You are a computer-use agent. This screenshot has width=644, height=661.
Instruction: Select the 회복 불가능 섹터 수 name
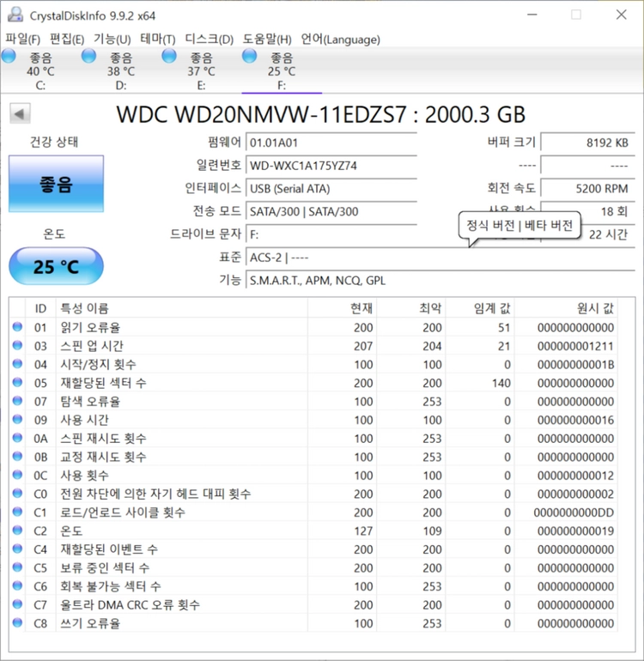click(x=111, y=586)
